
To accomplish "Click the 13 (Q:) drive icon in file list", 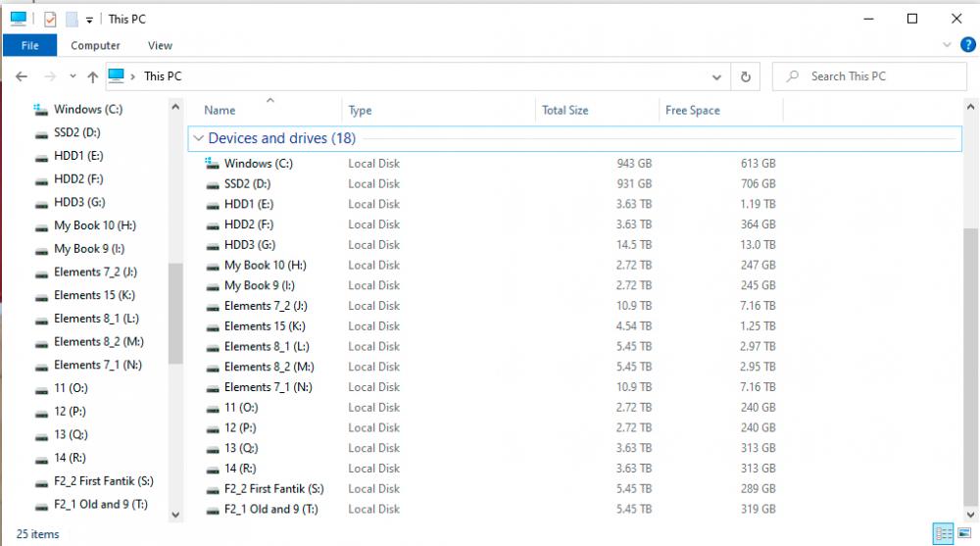I will [213, 449].
